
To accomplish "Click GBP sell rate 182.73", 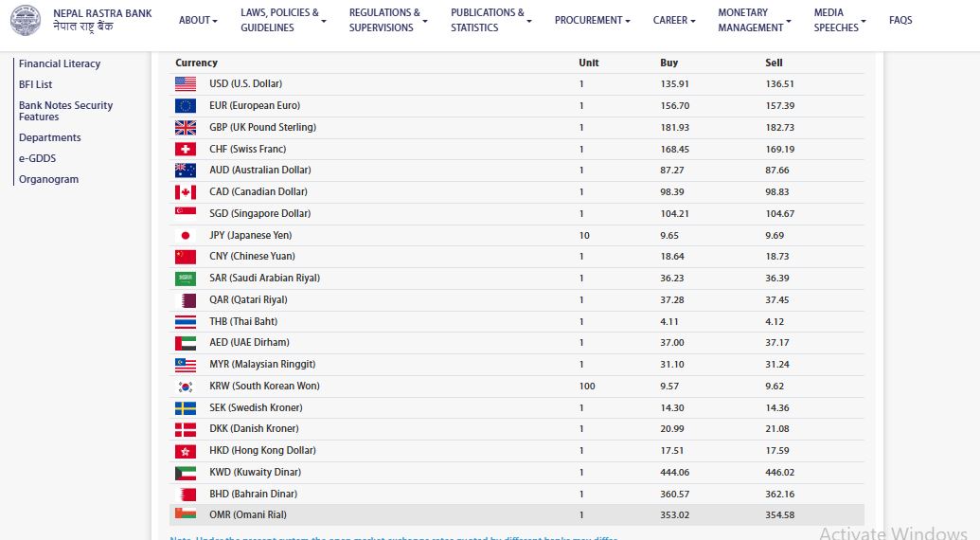I will pos(779,128).
